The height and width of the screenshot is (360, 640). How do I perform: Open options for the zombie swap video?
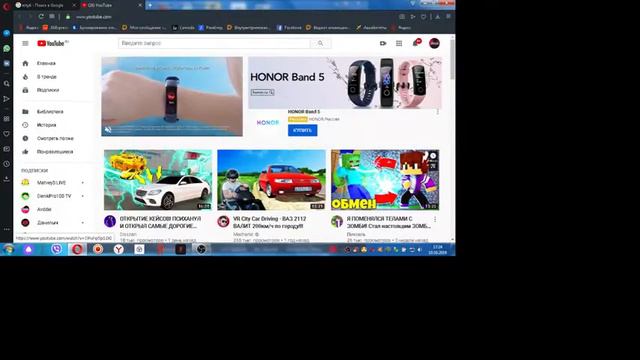point(435,219)
